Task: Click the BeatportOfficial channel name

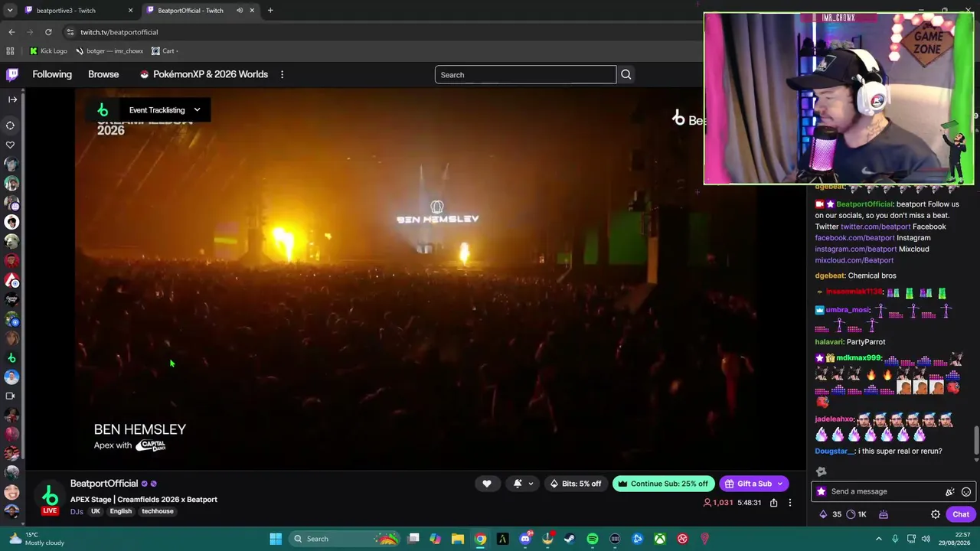Action: point(104,484)
